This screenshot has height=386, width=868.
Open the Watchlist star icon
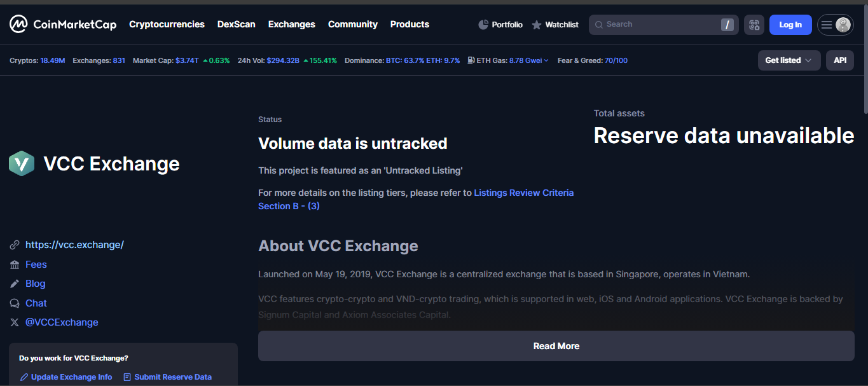537,25
